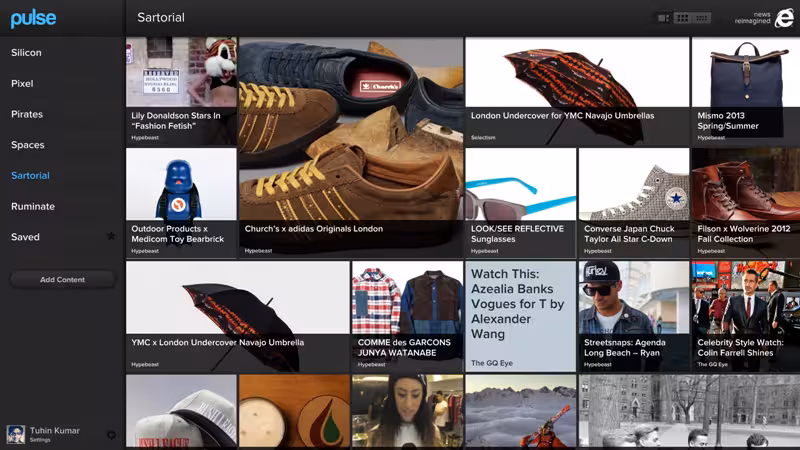Click the pulse logo

33,18
